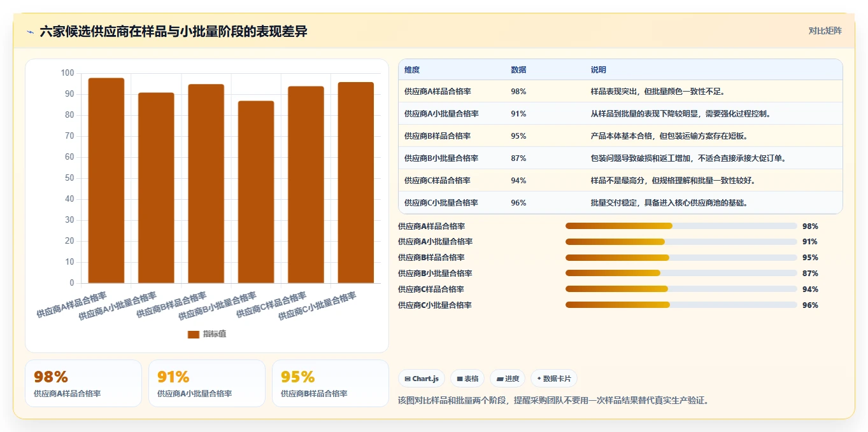868x432 pixels.
Task: Click the 供应商C样品合格率 bar in the chart
Action: coord(306,185)
